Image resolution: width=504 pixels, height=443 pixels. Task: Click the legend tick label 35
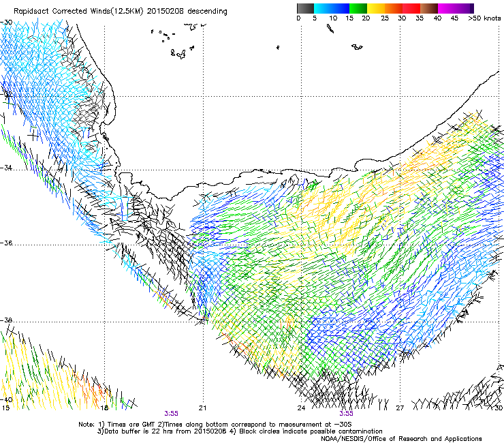coord(420,18)
